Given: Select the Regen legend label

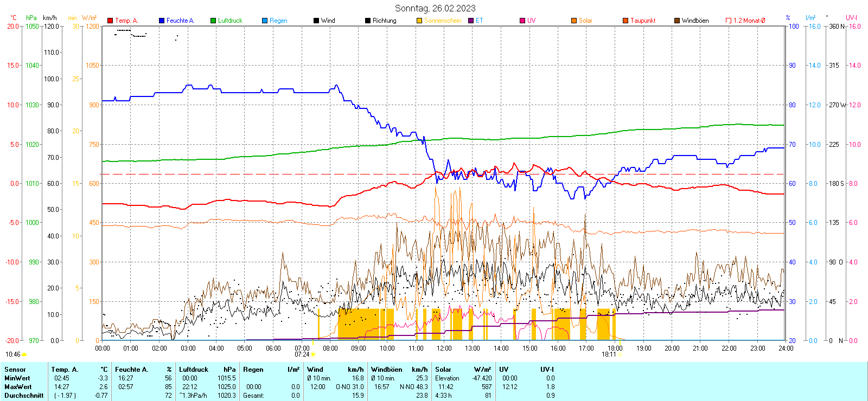Looking at the screenshot, I should (x=278, y=21).
